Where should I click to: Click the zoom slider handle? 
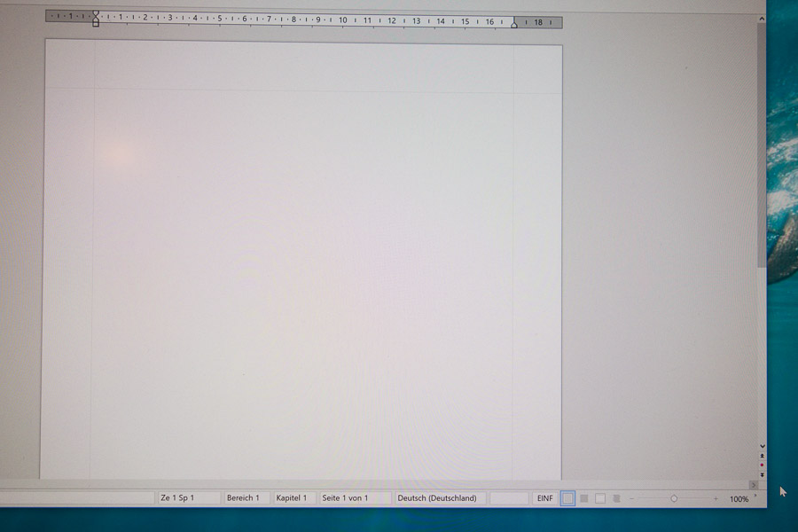pos(674,499)
